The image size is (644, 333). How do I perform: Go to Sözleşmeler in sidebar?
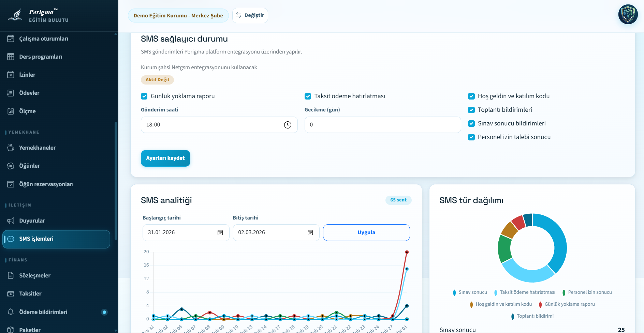35,275
